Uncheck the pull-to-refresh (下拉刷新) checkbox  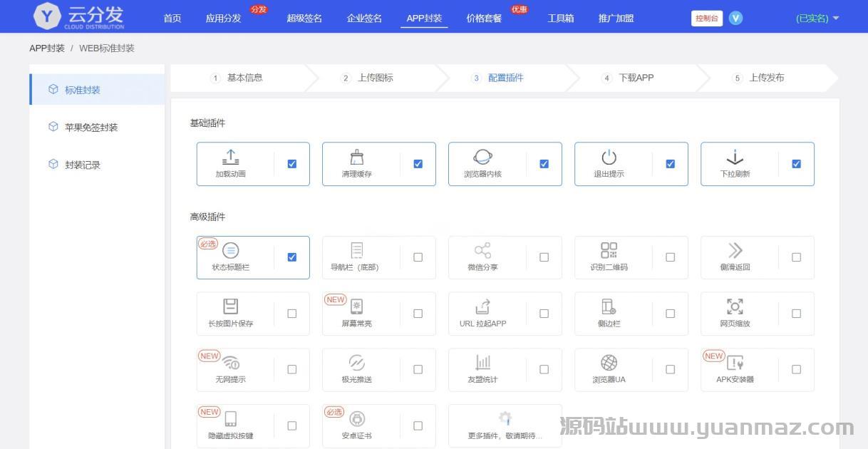point(796,164)
